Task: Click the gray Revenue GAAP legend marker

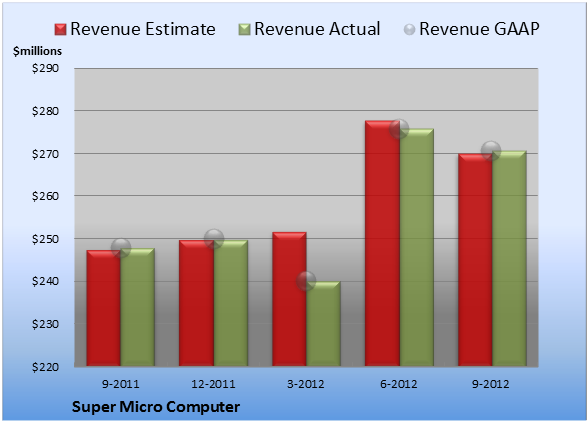Action: click(409, 30)
